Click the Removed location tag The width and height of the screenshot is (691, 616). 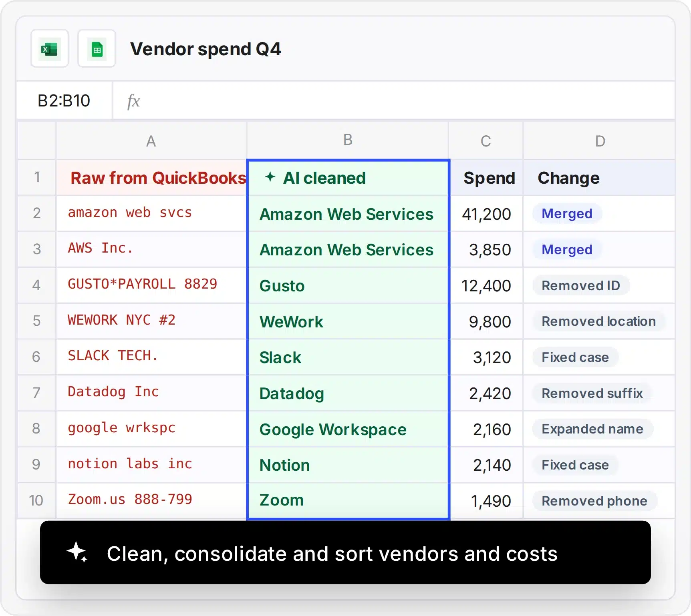(x=598, y=321)
